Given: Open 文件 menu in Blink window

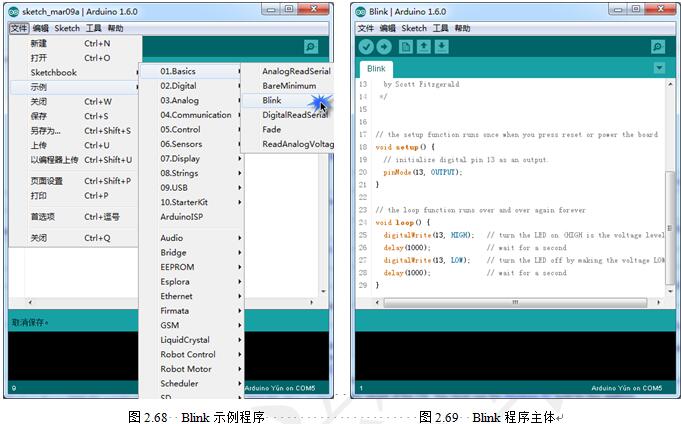Looking at the screenshot, I should (366, 28).
